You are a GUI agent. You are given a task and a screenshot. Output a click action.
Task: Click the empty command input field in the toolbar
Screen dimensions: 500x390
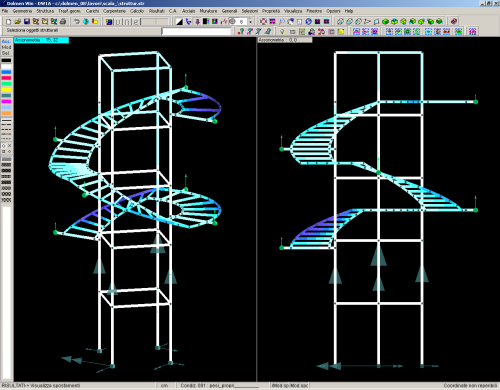(196, 31)
